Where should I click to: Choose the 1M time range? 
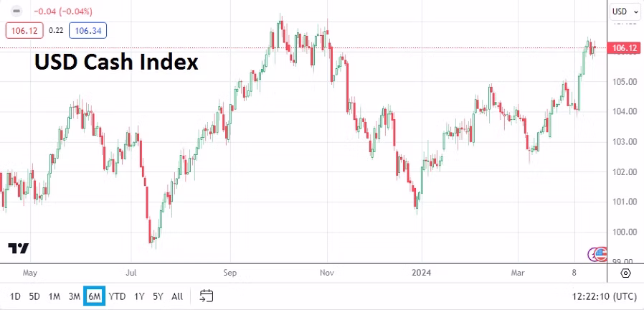click(54, 296)
